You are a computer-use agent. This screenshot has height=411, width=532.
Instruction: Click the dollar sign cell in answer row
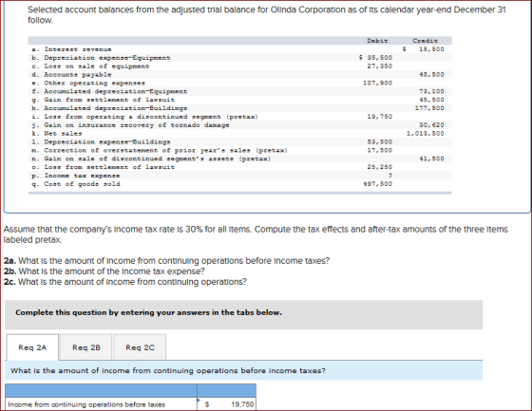tap(207, 404)
